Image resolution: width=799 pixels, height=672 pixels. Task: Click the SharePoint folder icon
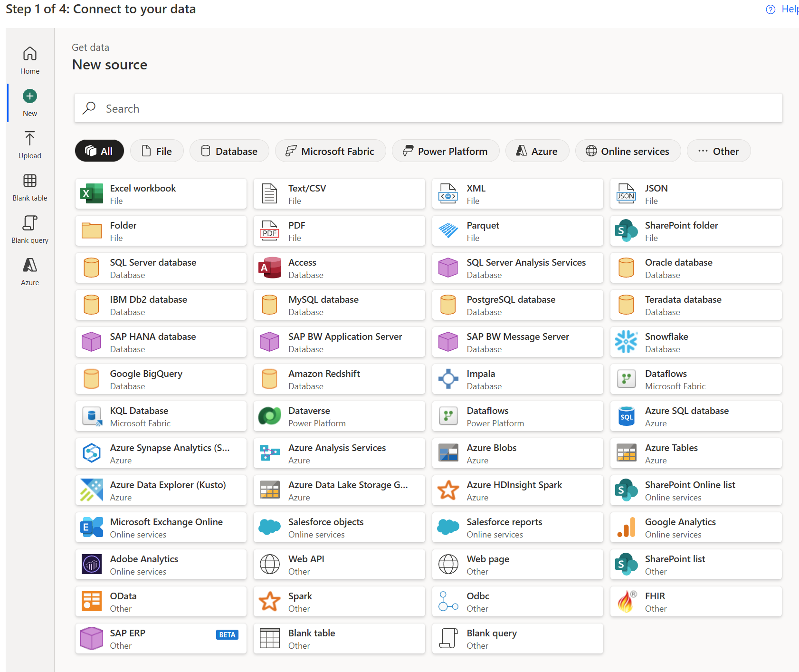point(626,231)
